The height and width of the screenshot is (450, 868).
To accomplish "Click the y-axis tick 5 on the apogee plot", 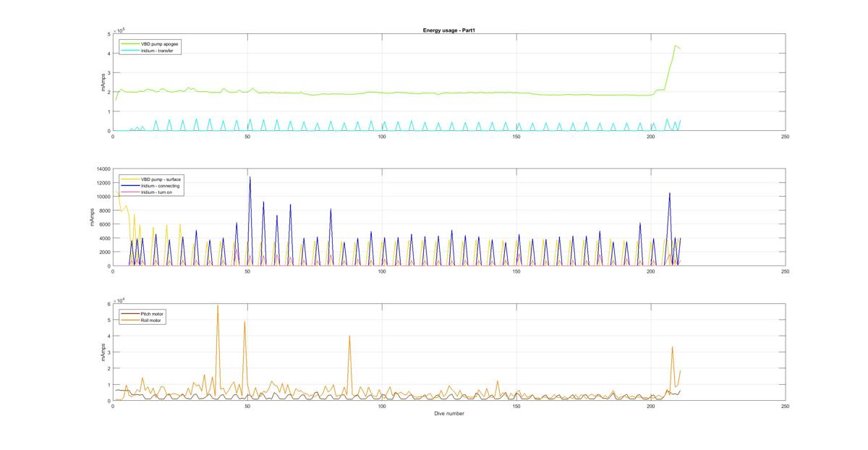I will pyautogui.click(x=109, y=34).
